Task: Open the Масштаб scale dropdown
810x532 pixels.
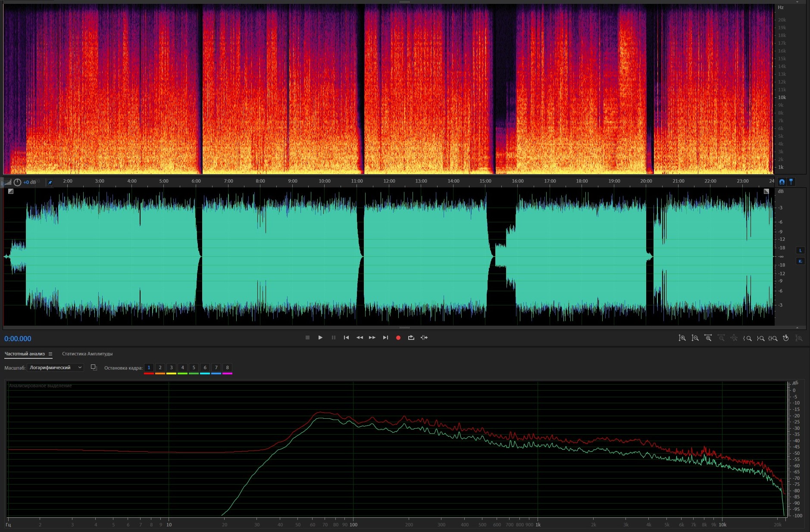Action: click(55, 367)
